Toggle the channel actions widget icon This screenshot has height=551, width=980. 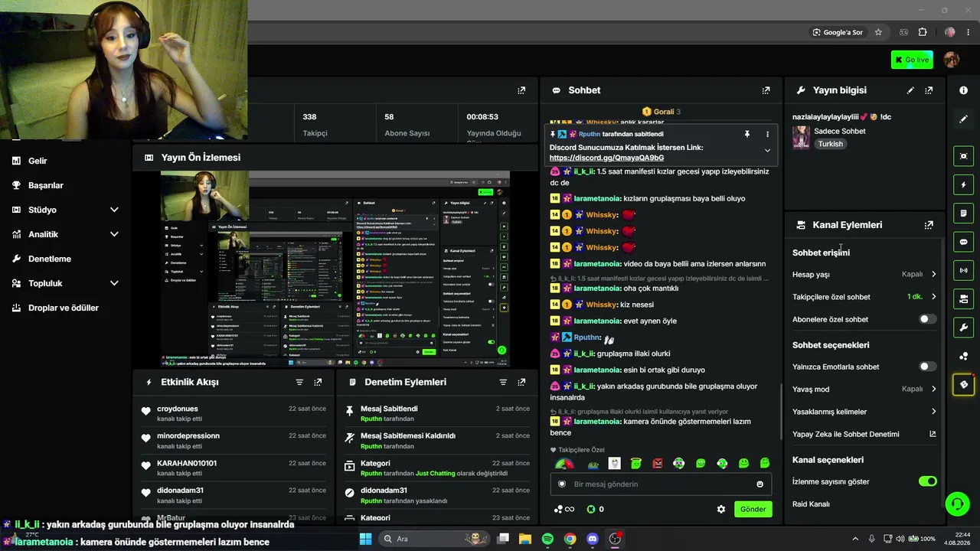click(x=963, y=298)
